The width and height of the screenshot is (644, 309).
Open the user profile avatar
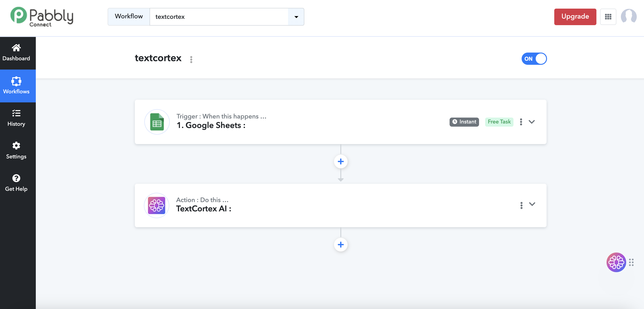(629, 17)
